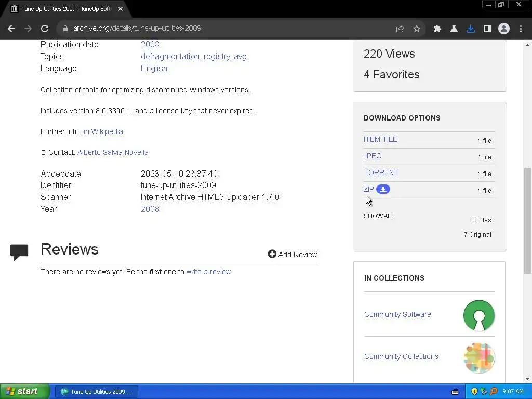The height and width of the screenshot is (399, 532).
Task: Download the TORRENT option
Action: [x=381, y=172]
